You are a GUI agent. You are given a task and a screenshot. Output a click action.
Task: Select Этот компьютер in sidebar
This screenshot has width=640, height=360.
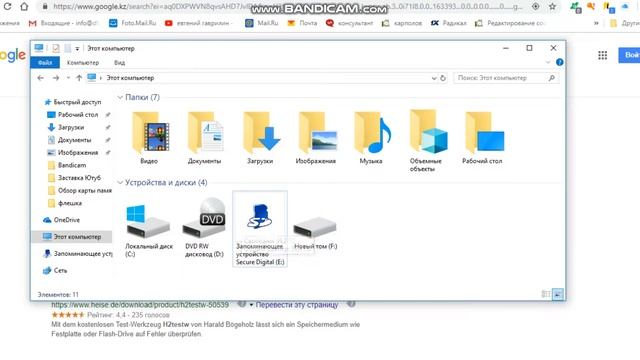tap(72, 237)
